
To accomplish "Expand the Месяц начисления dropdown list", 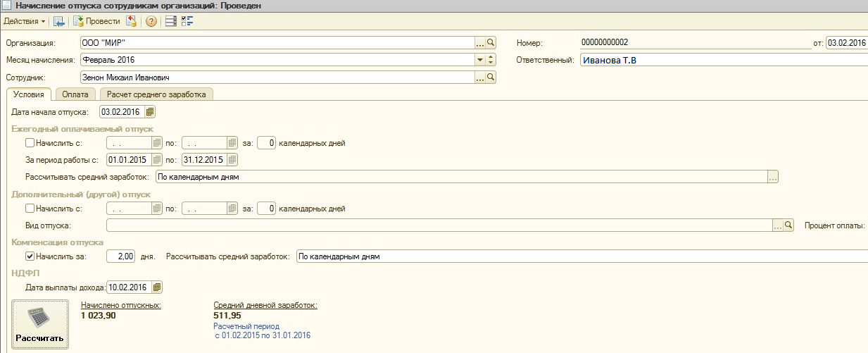I will [x=480, y=60].
